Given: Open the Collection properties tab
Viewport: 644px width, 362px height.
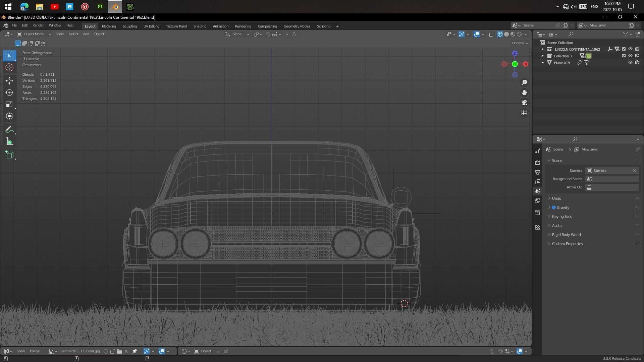Looking at the screenshot, I should (538, 213).
